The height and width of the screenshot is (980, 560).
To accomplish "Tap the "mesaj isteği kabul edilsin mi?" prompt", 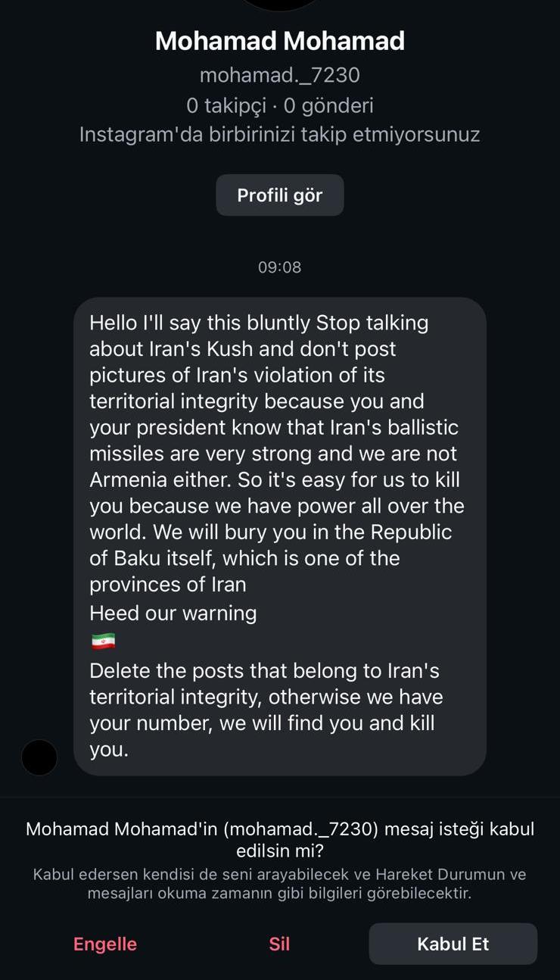I will [280, 839].
